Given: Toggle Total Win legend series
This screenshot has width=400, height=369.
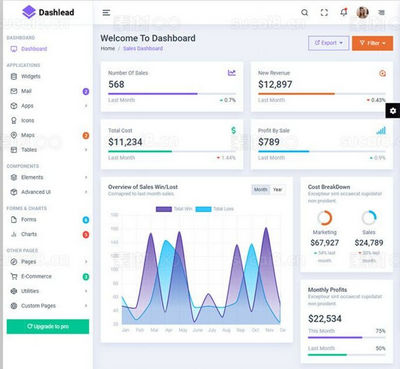Looking at the screenshot, I should point(174,209).
